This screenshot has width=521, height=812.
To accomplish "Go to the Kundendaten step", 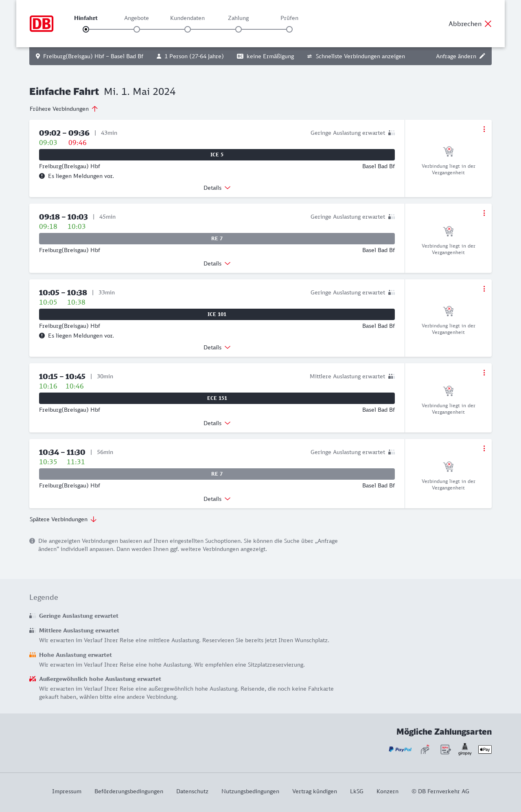I will click(188, 29).
